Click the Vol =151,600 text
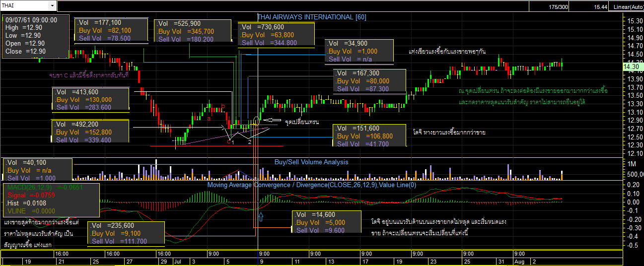This screenshot has height=266, width=644. click(358, 128)
